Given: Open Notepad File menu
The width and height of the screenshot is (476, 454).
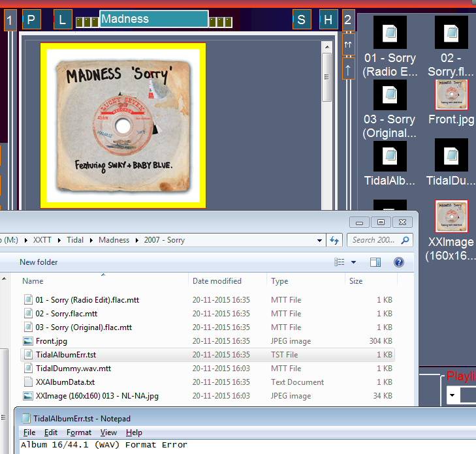Looking at the screenshot, I should tap(29, 432).
